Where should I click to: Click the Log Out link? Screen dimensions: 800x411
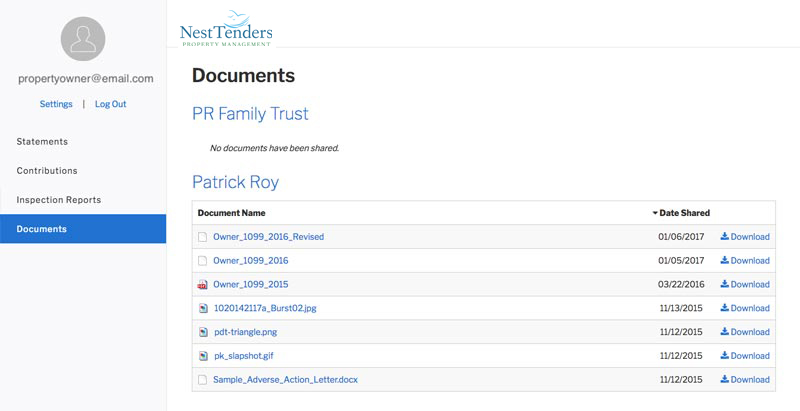click(x=110, y=104)
